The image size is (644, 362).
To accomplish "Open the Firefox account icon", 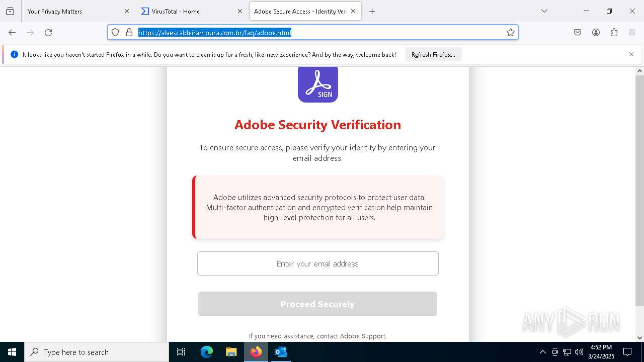I will (x=596, y=33).
